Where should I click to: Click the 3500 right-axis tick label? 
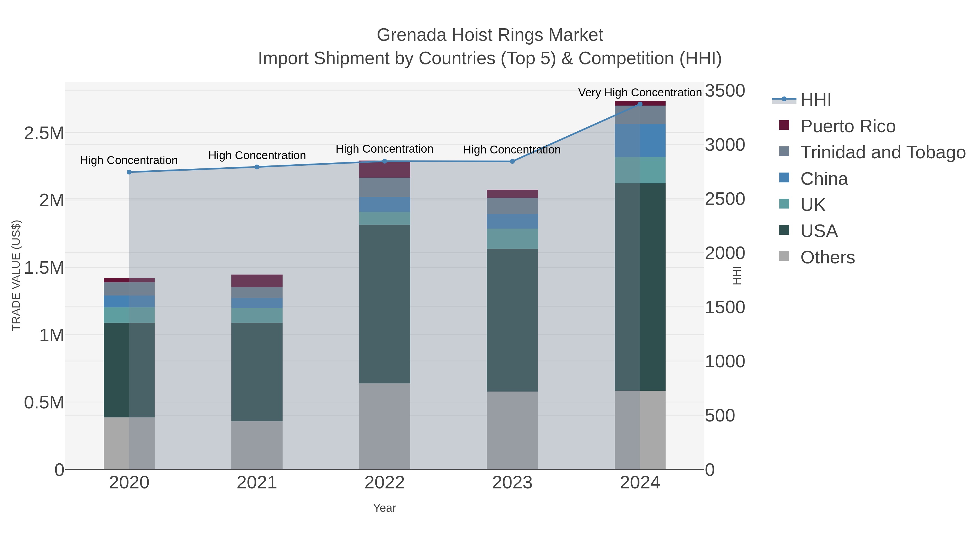[725, 91]
